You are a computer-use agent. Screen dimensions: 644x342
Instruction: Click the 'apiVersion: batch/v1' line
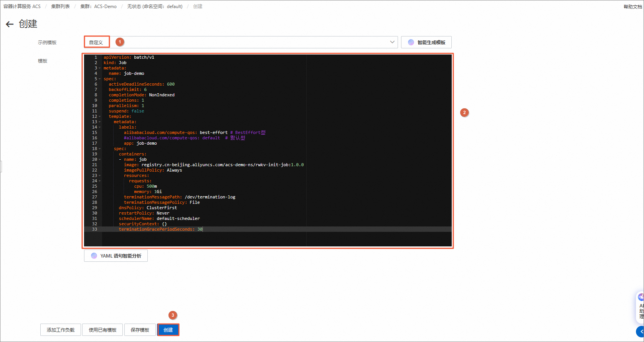[x=129, y=58]
